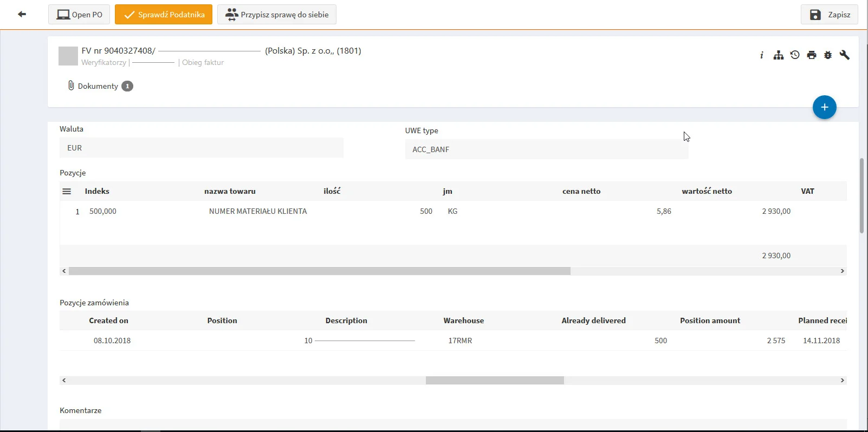Select the NUMER MATERIAŁU KLIENTA cell
The height and width of the screenshot is (432, 868).
[x=258, y=211]
